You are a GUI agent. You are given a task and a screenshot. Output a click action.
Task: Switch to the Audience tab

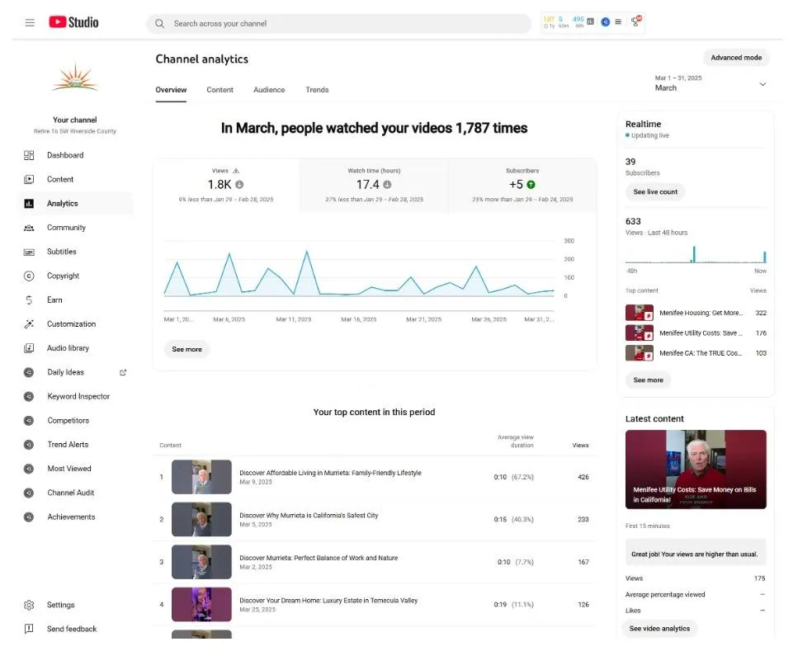coord(269,90)
